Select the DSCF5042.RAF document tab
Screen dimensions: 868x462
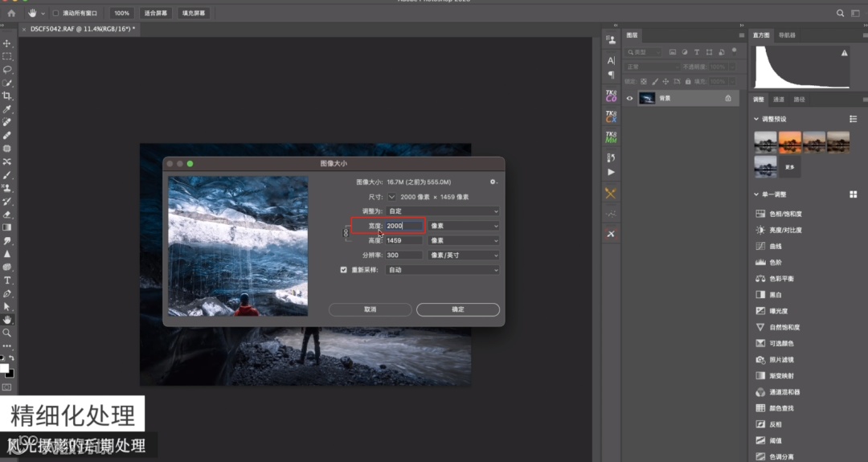tap(83, 29)
